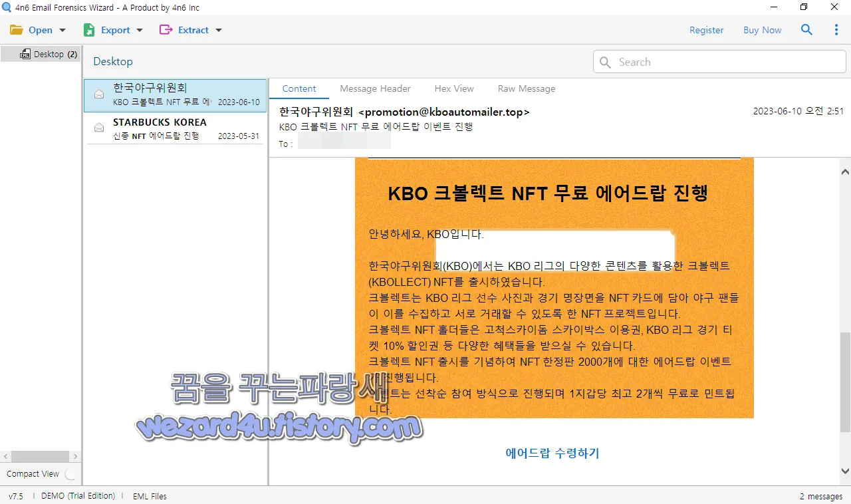The height and width of the screenshot is (504, 851).
Task: Click the folder tree scroll-left arrow
Action: coord(6,457)
